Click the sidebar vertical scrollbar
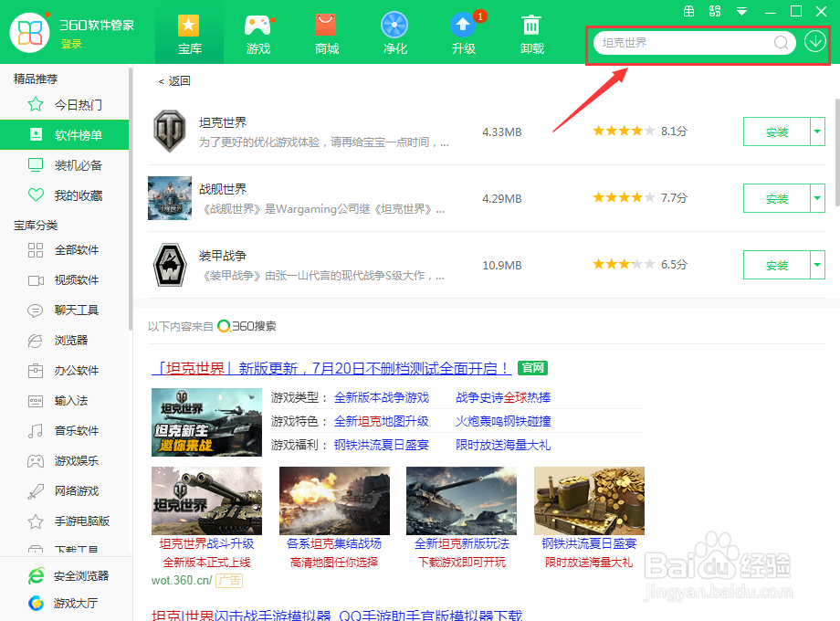 pyautogui.click(x=131, y=198)
